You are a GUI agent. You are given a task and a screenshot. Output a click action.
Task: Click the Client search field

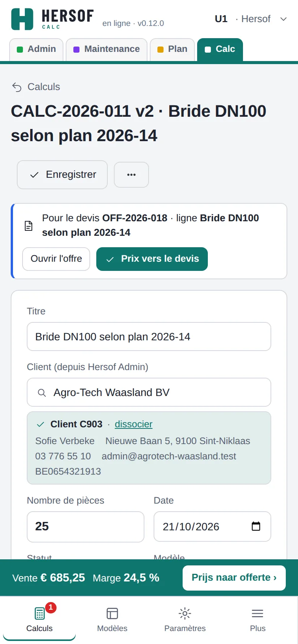coord(149,392)
